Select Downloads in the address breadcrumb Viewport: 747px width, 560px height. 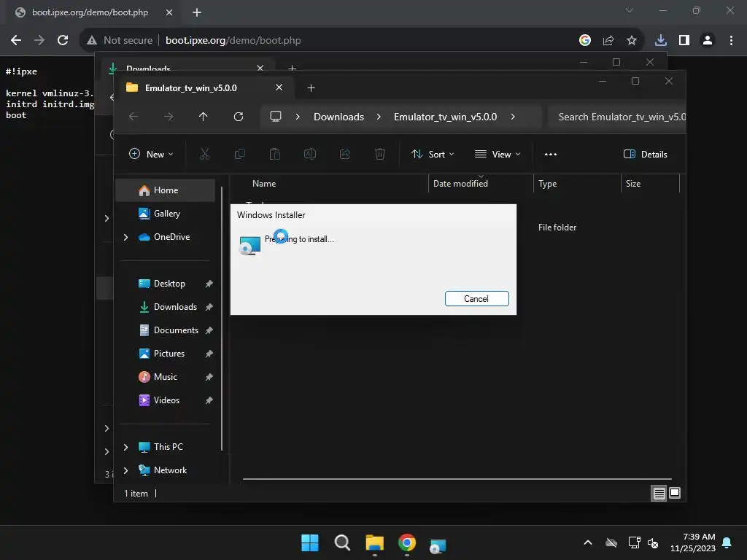coord(338,117)
